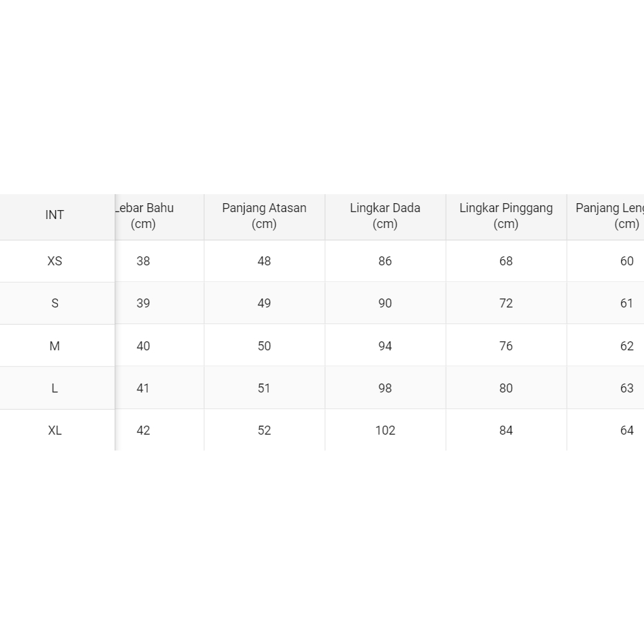
Task: Click the 63 sleeve length cell
Action: (626, 388)
